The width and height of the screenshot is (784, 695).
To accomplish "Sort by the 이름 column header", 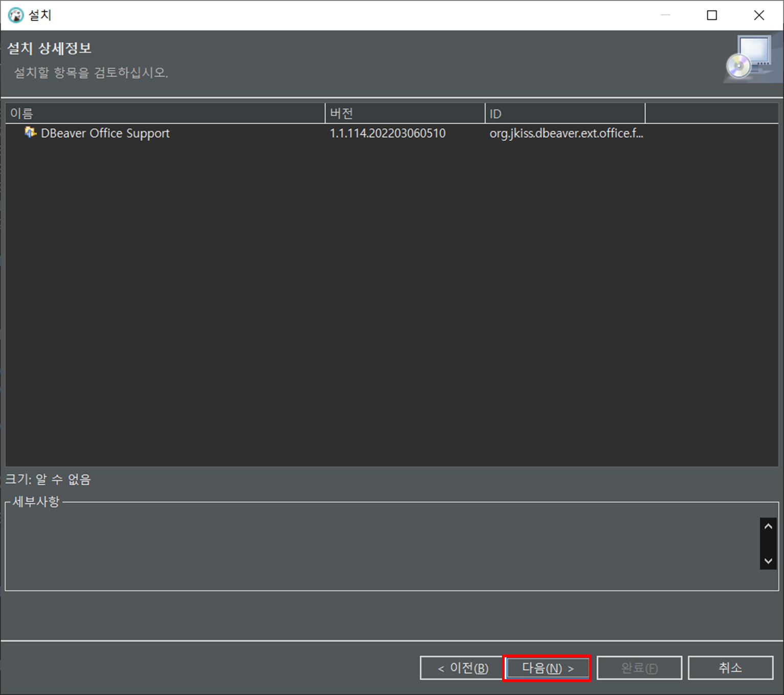I will 165,114.
